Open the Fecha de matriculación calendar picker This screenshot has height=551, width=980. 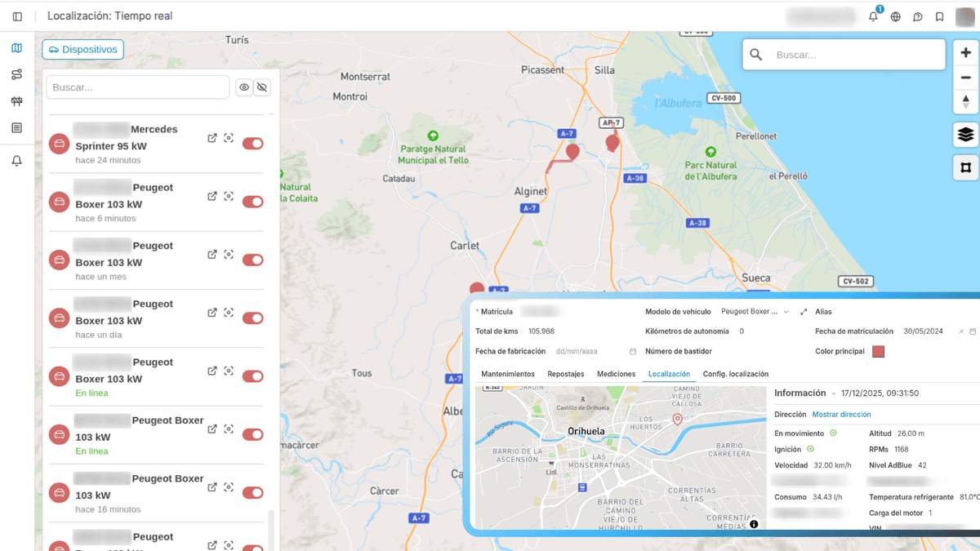[973, 331]
